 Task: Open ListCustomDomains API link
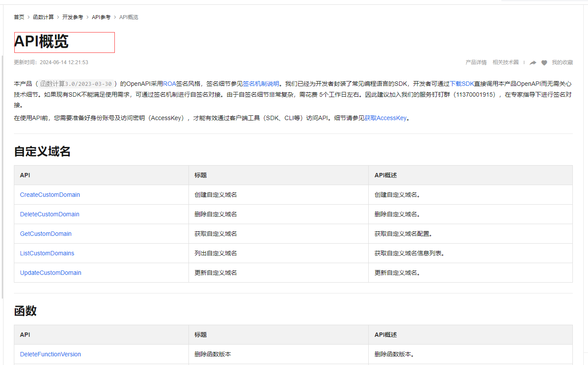click(47, 253)
